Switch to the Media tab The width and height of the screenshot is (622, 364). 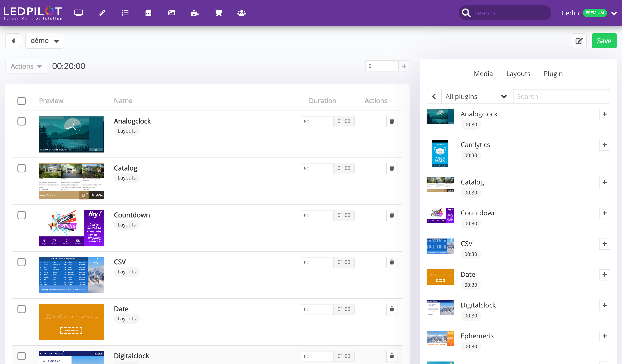[x=483, y=74]
